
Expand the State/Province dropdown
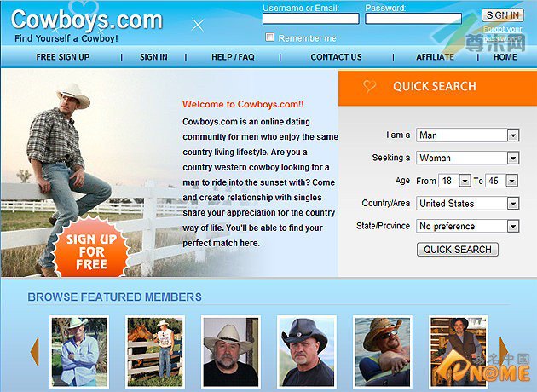click(467, 226)
